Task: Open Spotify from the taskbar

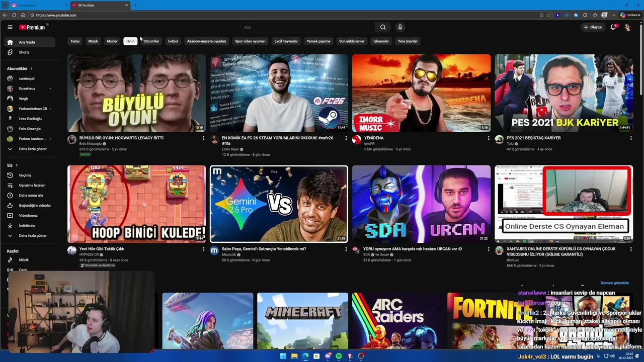Action: pos(339,356)
